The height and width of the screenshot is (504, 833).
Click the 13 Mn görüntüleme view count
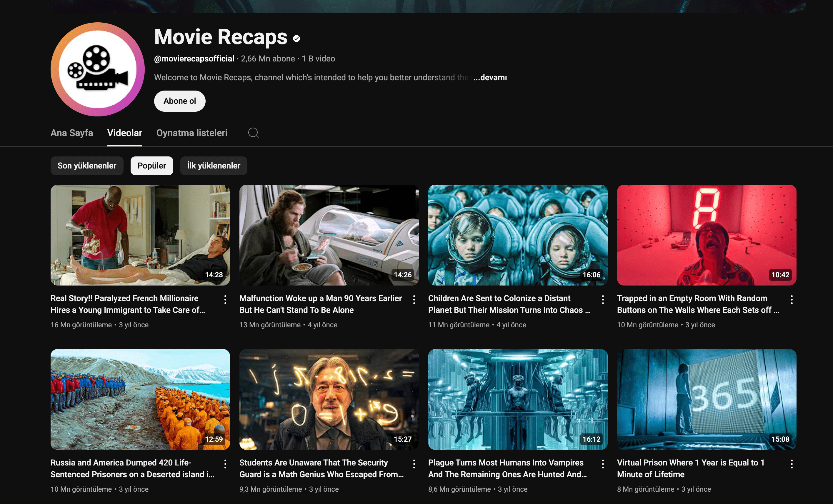point(270,325)
